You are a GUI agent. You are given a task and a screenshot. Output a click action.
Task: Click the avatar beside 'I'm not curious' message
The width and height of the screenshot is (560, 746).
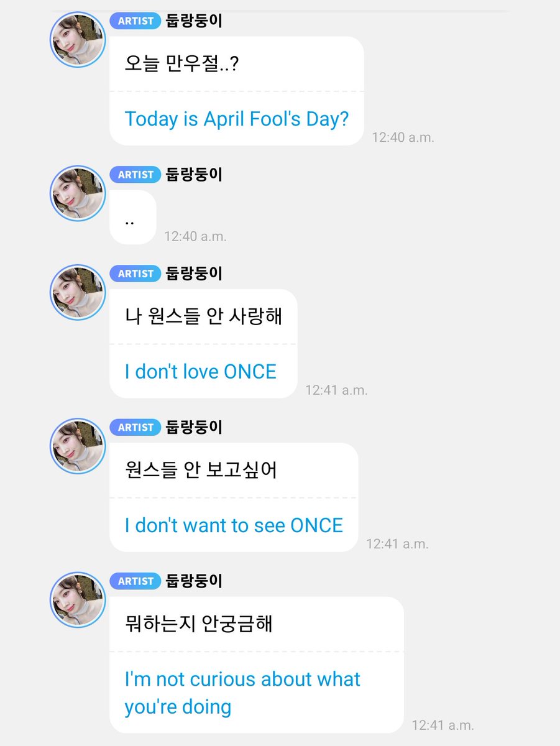(77, 599)
